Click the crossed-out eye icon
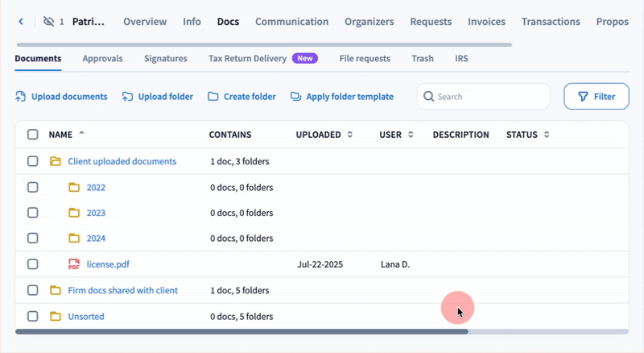Screen dimensions: 644x353 click(x=47, y=22)
